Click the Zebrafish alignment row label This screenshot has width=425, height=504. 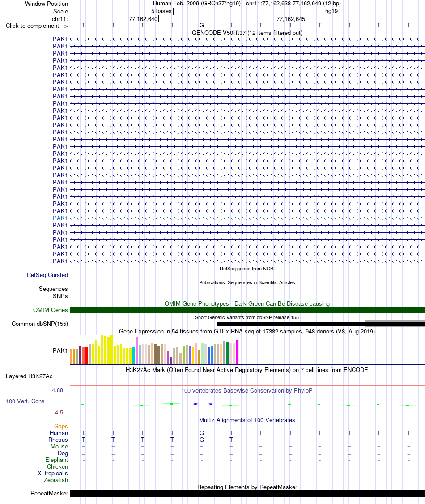click(x=56, y=480)
